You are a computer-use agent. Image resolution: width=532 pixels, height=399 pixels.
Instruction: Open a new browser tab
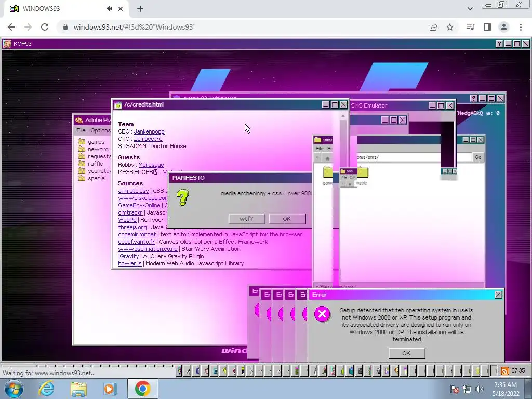click(x=140, y=9)
